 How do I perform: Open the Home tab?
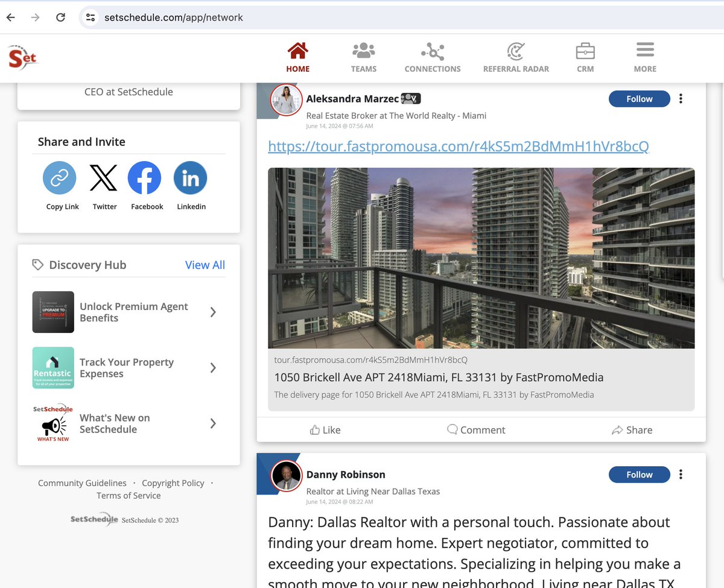click(298, 58)
